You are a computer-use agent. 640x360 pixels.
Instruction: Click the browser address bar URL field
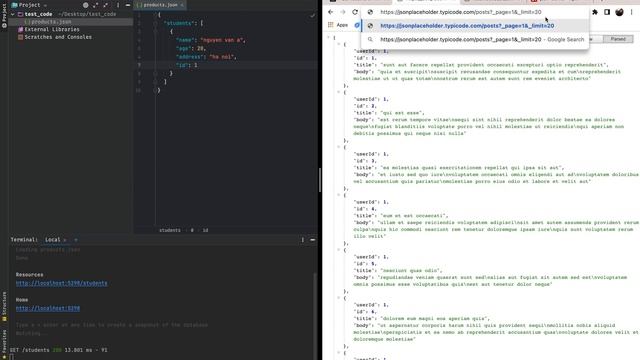pyautogui.click(x=461, y=12)
